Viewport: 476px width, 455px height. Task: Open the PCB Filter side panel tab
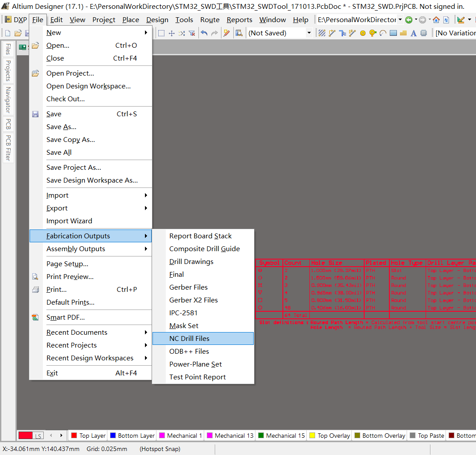tap(8, 148)
